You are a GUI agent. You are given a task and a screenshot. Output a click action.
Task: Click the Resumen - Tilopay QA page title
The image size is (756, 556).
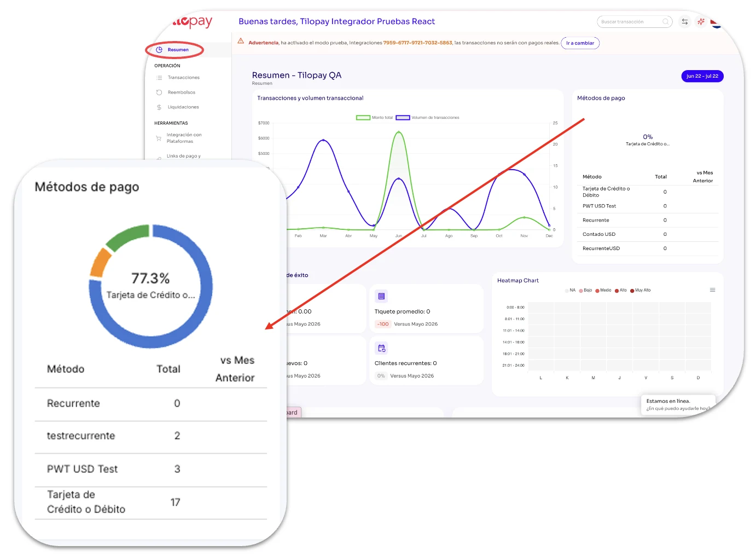pyautogui.click(x=296, y=76)
